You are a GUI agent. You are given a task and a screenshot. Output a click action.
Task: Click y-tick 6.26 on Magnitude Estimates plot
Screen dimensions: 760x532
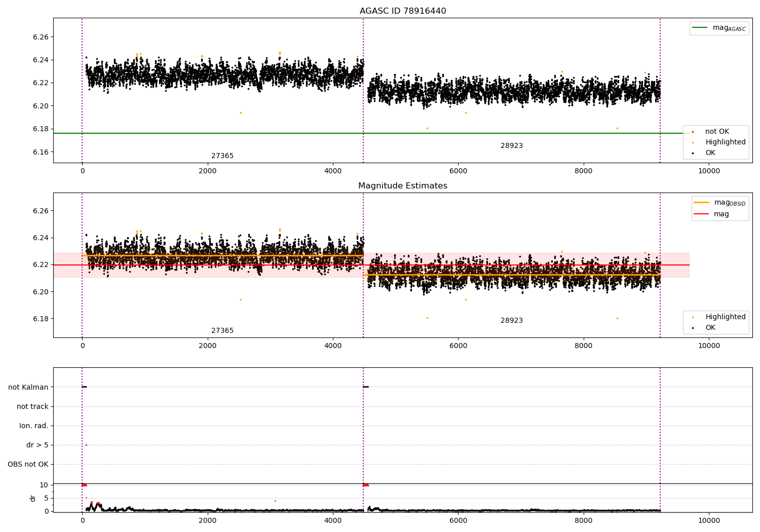pos(41,211)
